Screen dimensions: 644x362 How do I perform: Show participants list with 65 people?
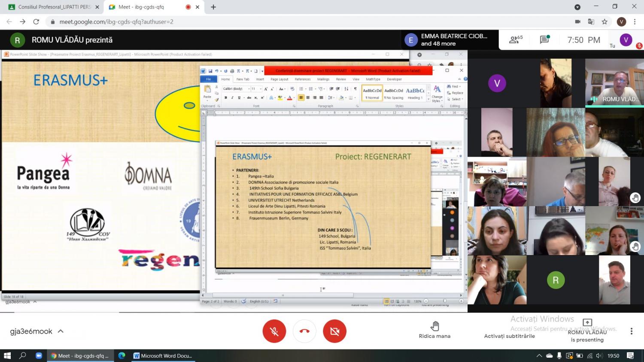[x=516, y=40]
